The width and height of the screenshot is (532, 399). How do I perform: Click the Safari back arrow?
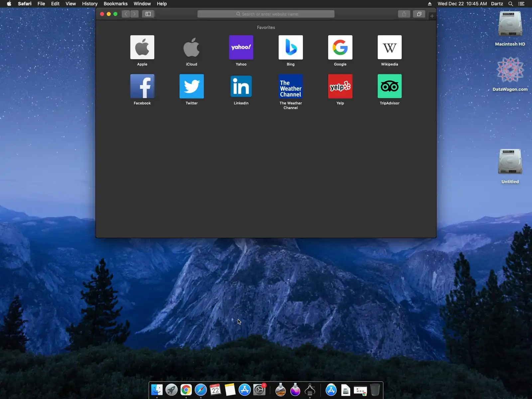click(126, 14)
